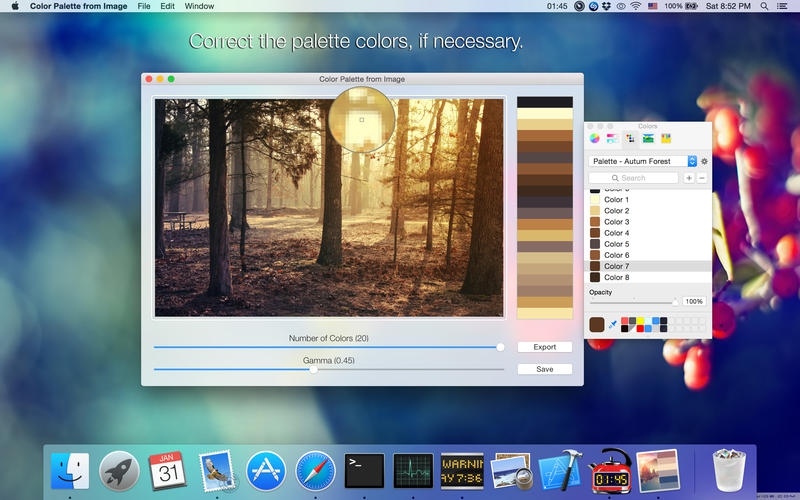The width and height of the screenshot is (800, 500).
Task: Open the image palettes tab in Colors
Action: coord(648,138)
